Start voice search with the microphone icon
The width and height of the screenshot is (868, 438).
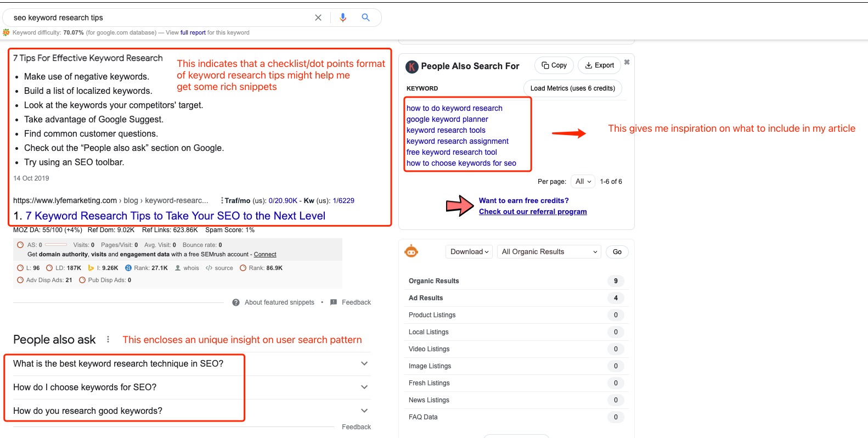343,18
